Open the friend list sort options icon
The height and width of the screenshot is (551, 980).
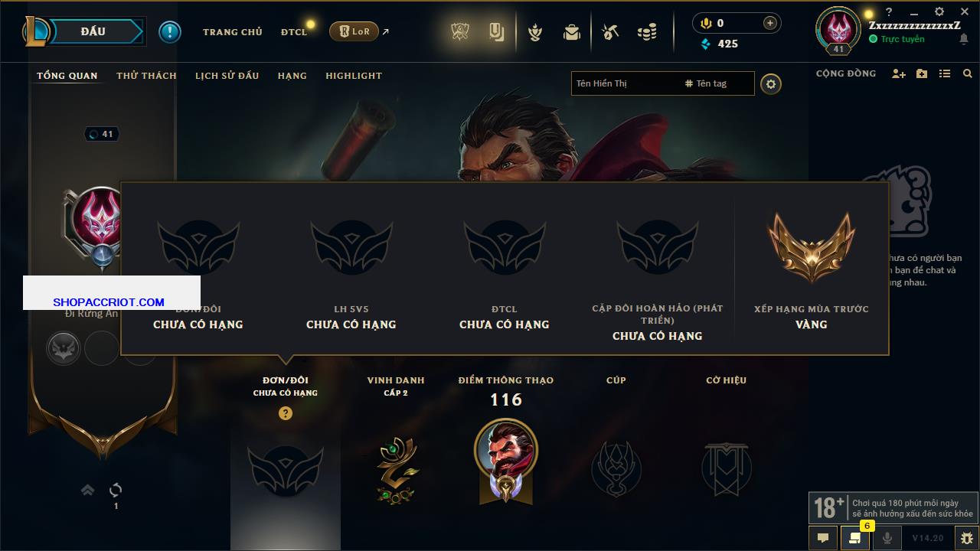click(945, 73)
